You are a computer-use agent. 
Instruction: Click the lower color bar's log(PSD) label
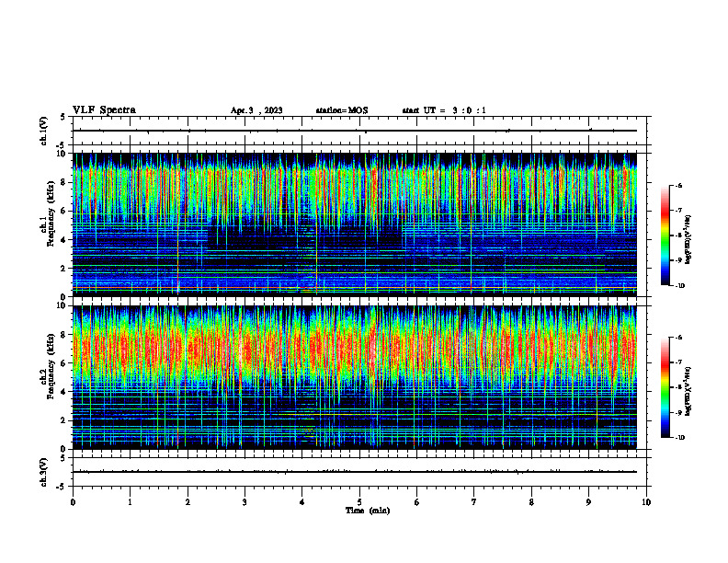click(x=688, y=391)
